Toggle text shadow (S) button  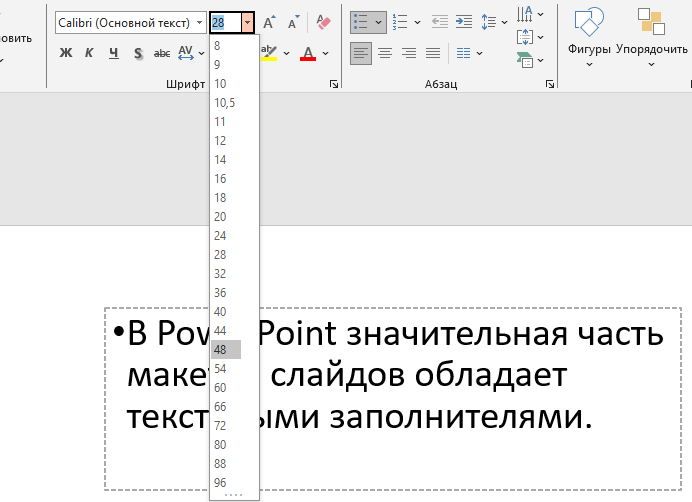pyautogui.click(x=138, y=53)
